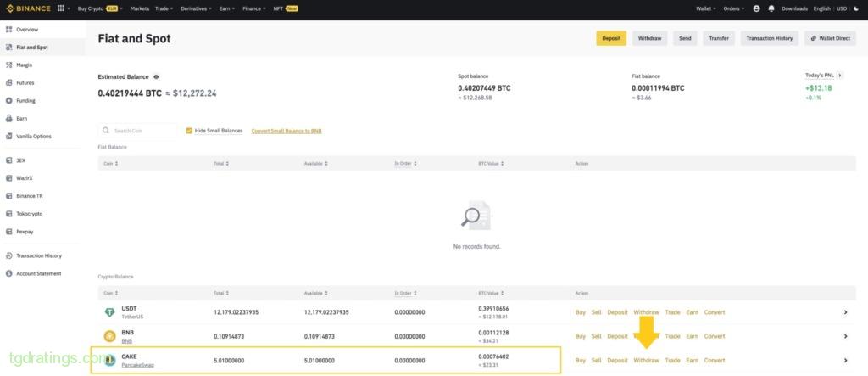Click the Margin sidebar icon
868x376 pixels.
pyautogui.click(x=8, y=65)
